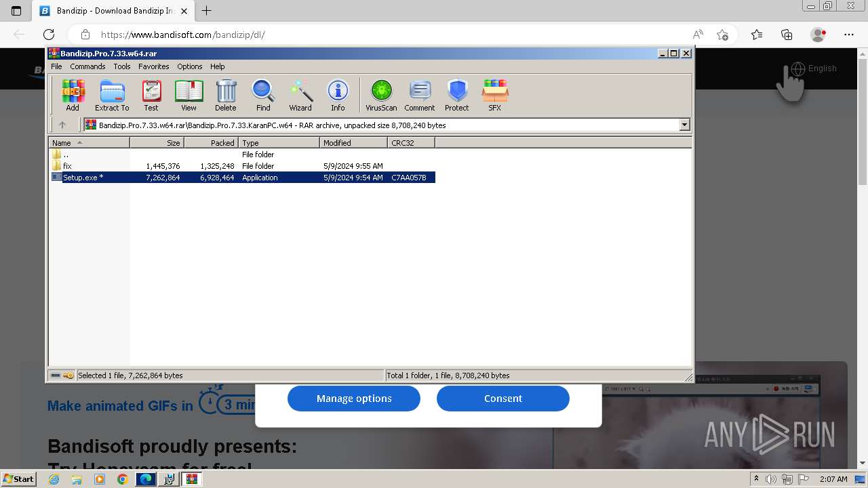Open the Find search tool
Screen dimensions: 868x488
click(x=263, y=95)
